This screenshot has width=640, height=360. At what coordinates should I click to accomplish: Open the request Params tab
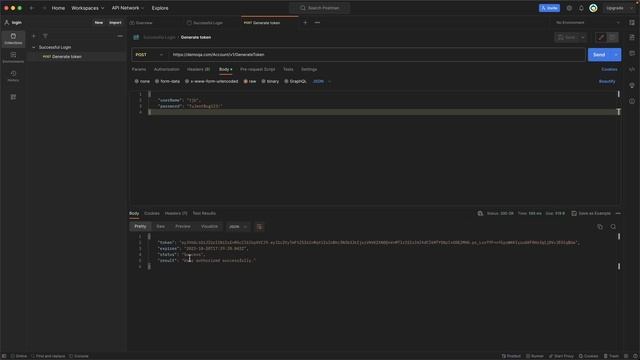pos(139,69)
